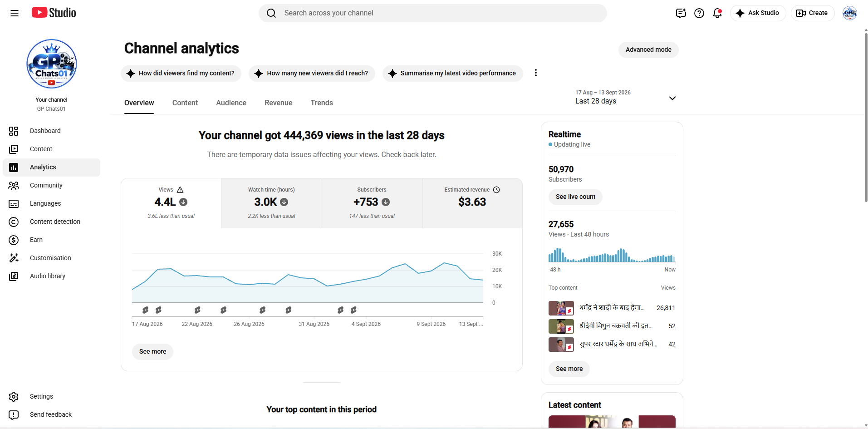The height and width of the screenshot is (429, 868).
Task: Click the YouTube Studio logo
Action: (54, 13)
